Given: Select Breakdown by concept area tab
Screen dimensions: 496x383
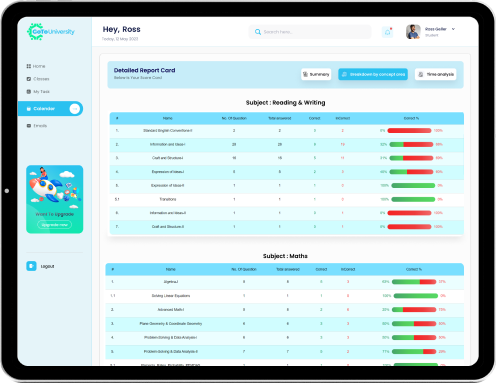Looking at the screenshot, I should [373, 74].
